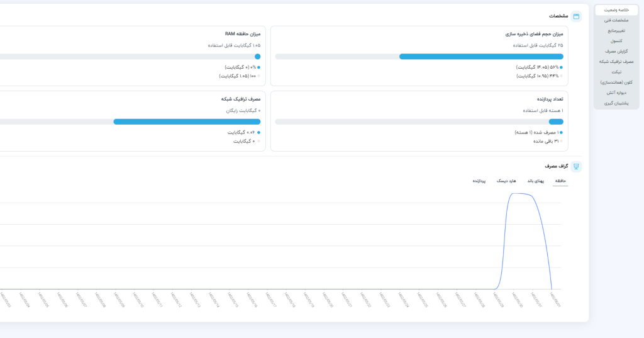
Task: Open the کنسول page
Action: [x=616, y=41]
